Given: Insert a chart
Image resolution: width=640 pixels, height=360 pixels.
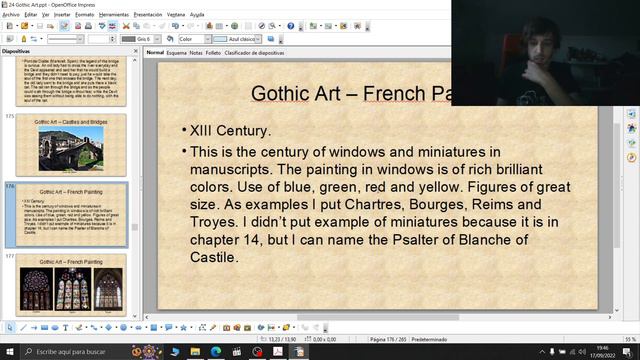Looking at the screenshot, I should click(x=209, y=26).
